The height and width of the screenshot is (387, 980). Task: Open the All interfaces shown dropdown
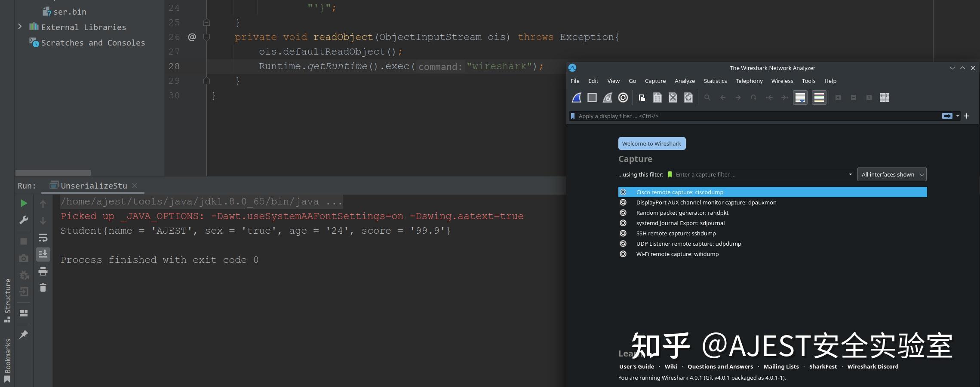click(892, 174)
